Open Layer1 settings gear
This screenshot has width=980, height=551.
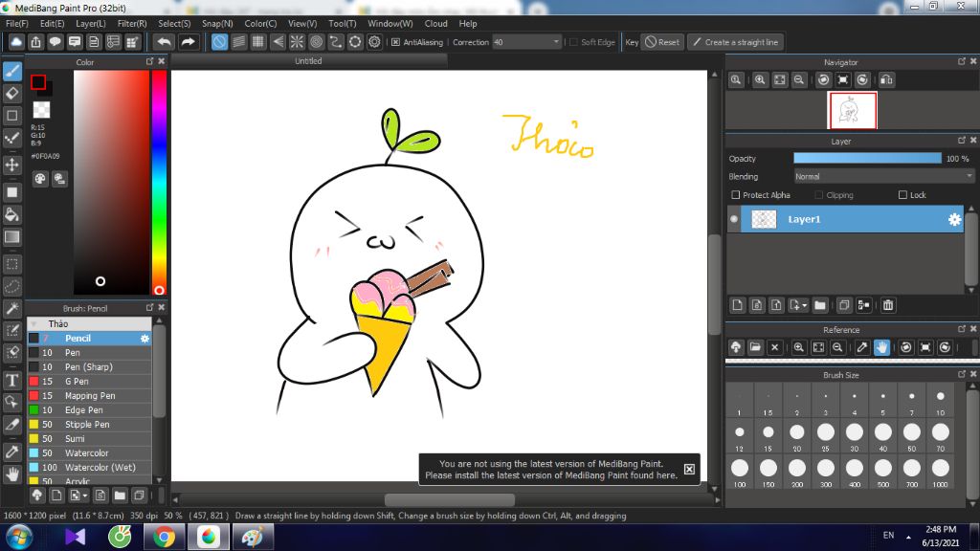click(954, 219)
